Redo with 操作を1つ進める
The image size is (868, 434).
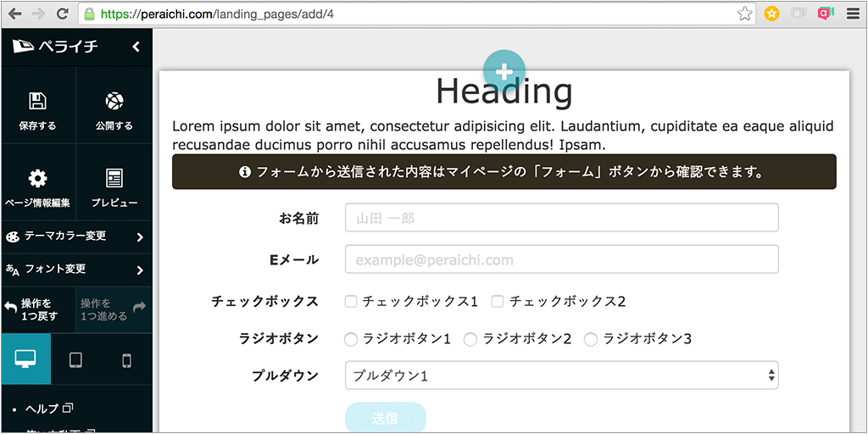tap(114, 310)
